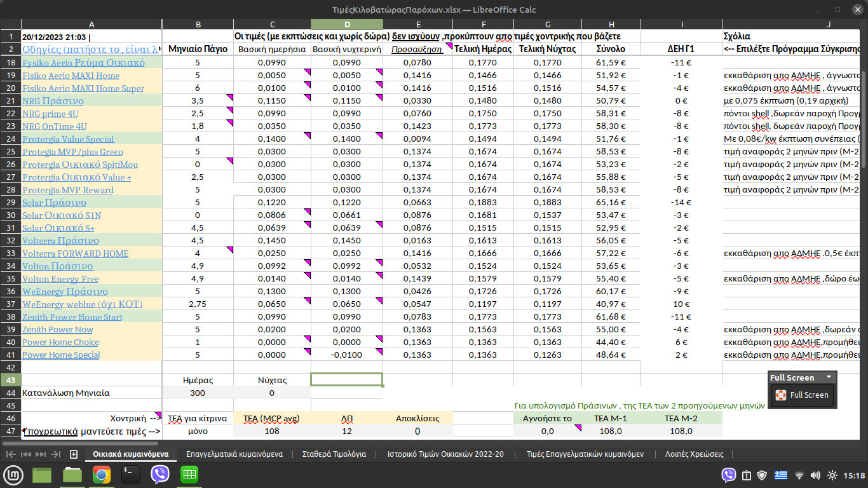This screenshot has height=488, width=868.
Task: Click the ΤΕΑ (MCP avg) header cell
Action: [x=273, y=418]
